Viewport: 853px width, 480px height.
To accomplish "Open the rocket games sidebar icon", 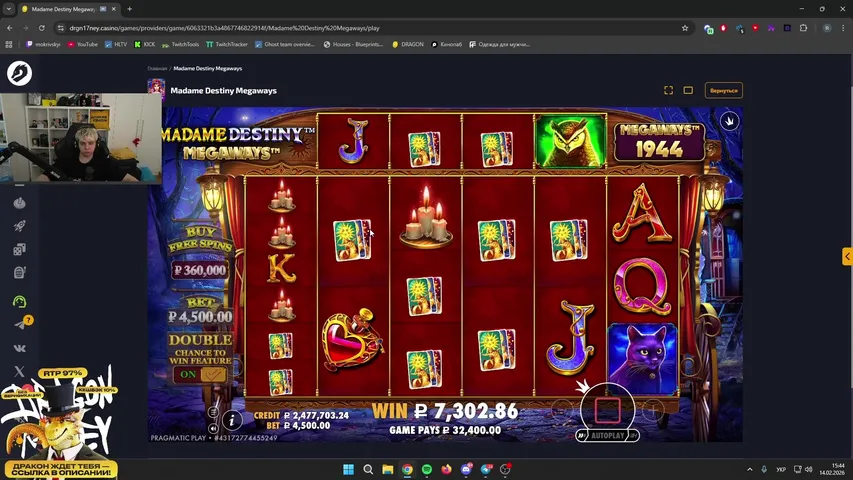I will click(19, 226).
